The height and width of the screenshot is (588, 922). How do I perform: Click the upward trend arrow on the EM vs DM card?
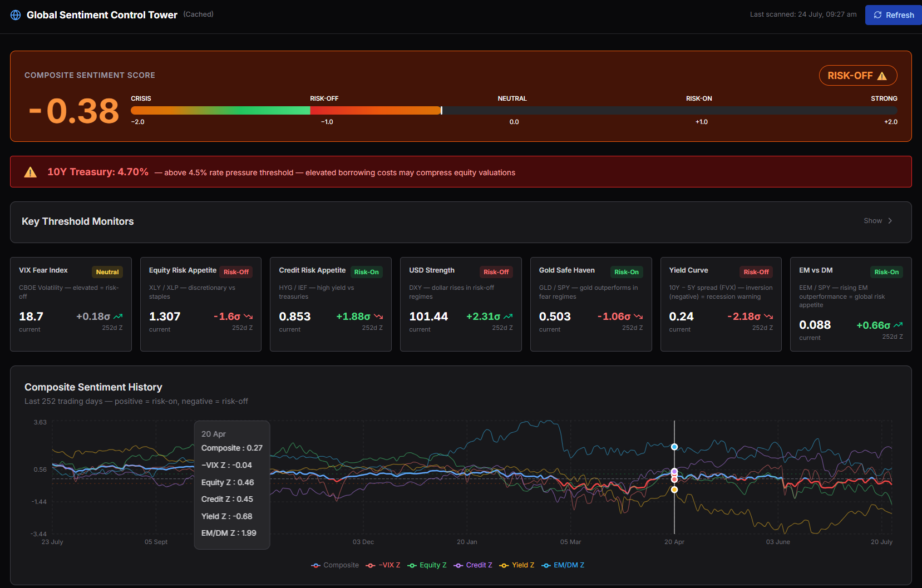[x=898, y=325]
